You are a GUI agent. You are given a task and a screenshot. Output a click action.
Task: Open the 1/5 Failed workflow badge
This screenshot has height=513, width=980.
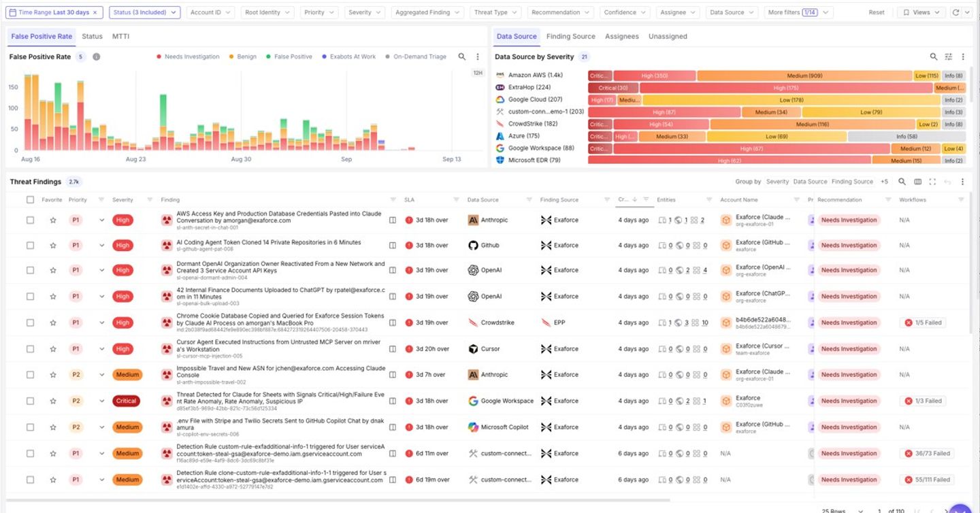point(923,322)
